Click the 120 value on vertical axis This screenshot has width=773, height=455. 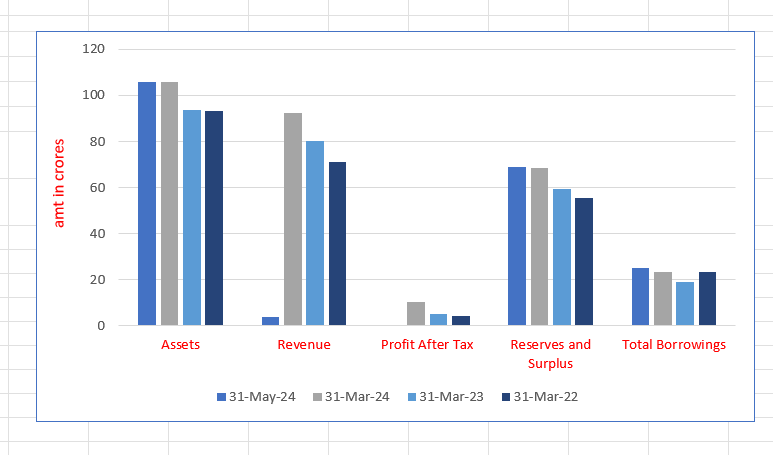click(95, 49)
